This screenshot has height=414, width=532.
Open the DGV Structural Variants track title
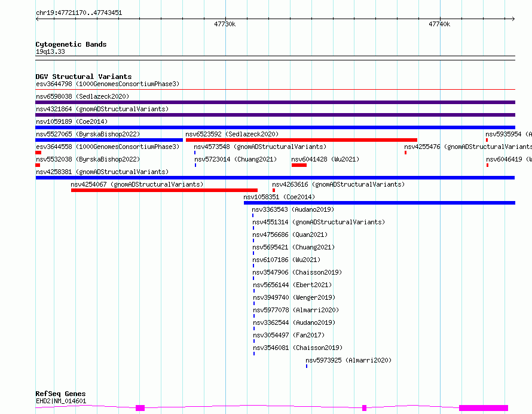tap(84, 77)
